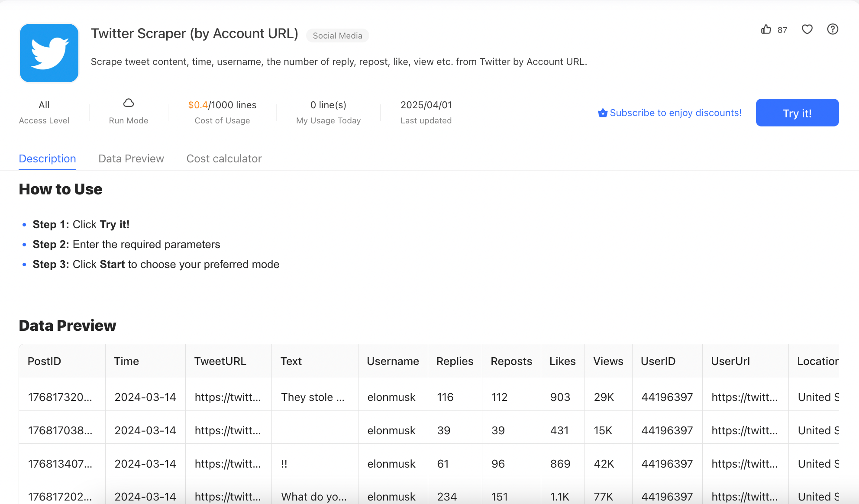
Task: Click the scraper description text line
Action: 339,61
